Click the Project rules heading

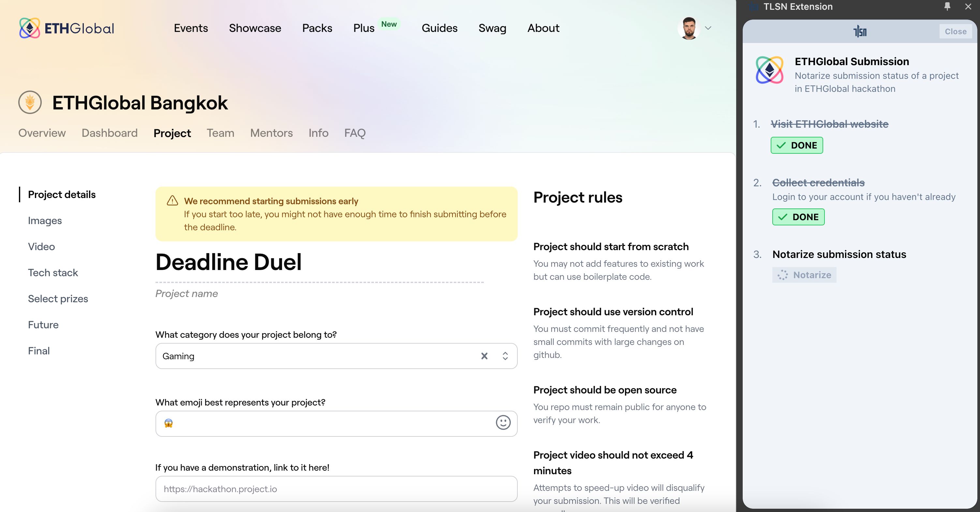tap(577, 197)
